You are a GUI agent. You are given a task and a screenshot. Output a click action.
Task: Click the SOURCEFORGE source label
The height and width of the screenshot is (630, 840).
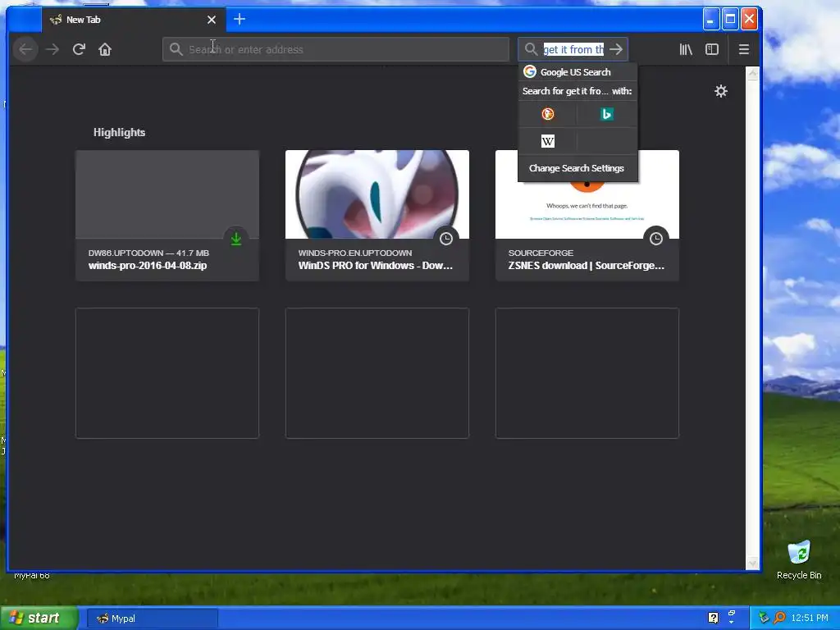coord(541,253)
